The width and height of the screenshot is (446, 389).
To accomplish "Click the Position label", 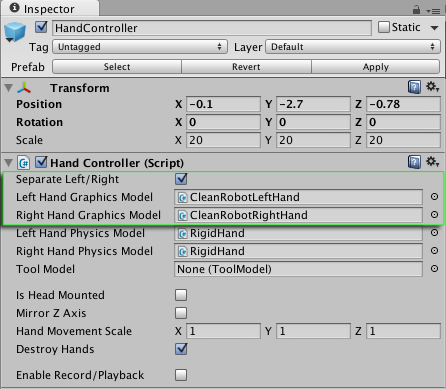I will [x=39, y=104].
